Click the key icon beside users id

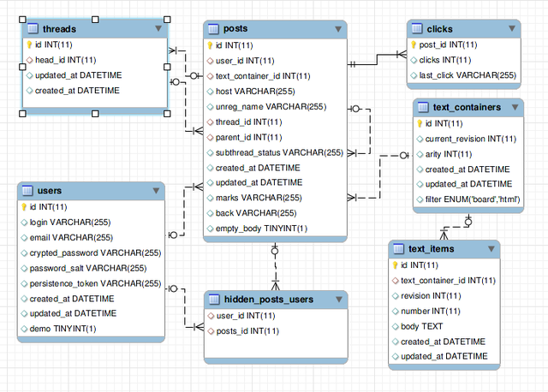click(x=24, y=207)
